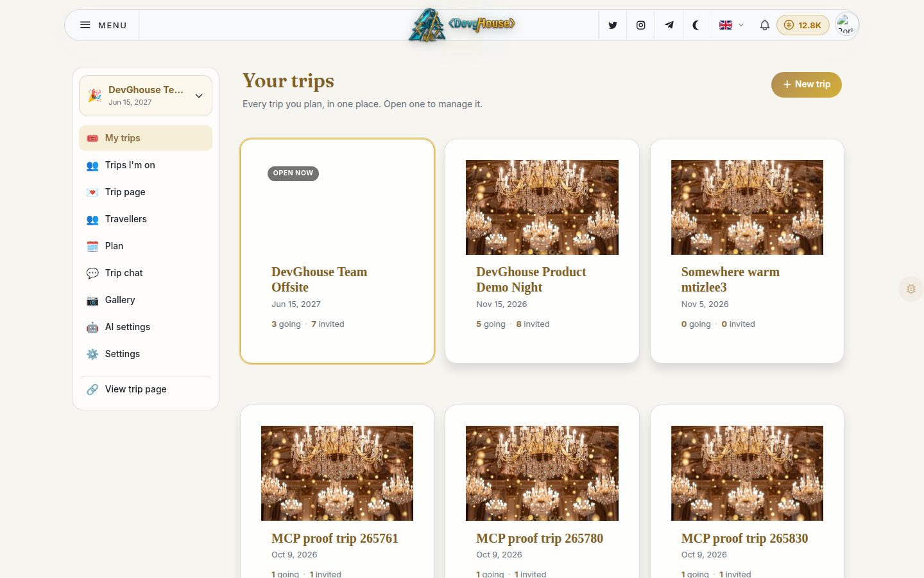The image size is (924, 578).
Task: Click "5 going" on Product Demo Night
Action: [491, 324]
